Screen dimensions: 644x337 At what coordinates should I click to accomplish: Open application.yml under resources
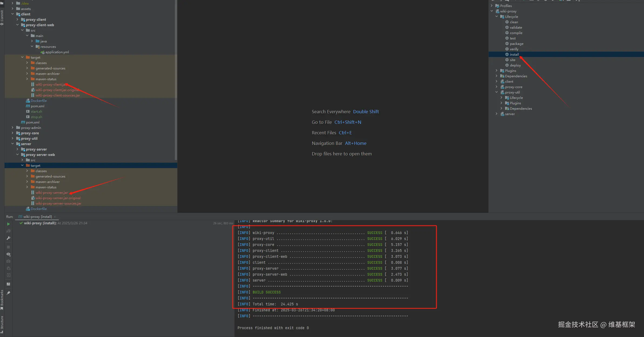coord(57,52)
